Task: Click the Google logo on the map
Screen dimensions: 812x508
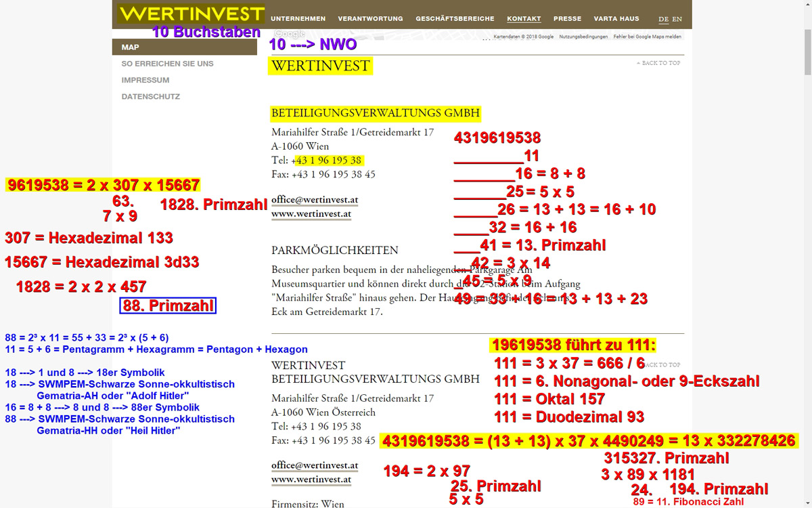Action: click(x=290, y=34)
